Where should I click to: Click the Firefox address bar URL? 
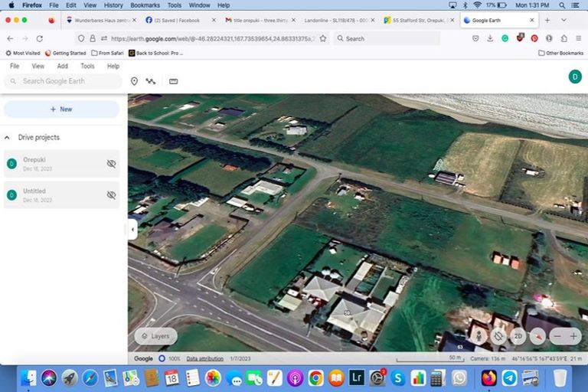point(213,38)
